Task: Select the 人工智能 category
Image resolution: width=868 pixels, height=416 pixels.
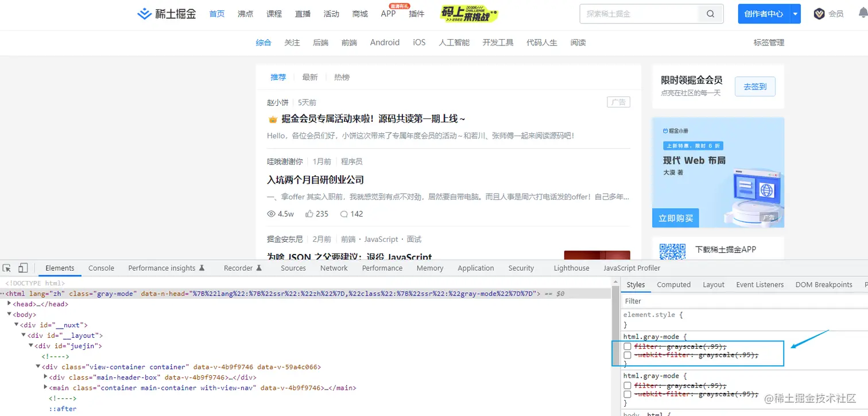Action: [x=454, y=43]
